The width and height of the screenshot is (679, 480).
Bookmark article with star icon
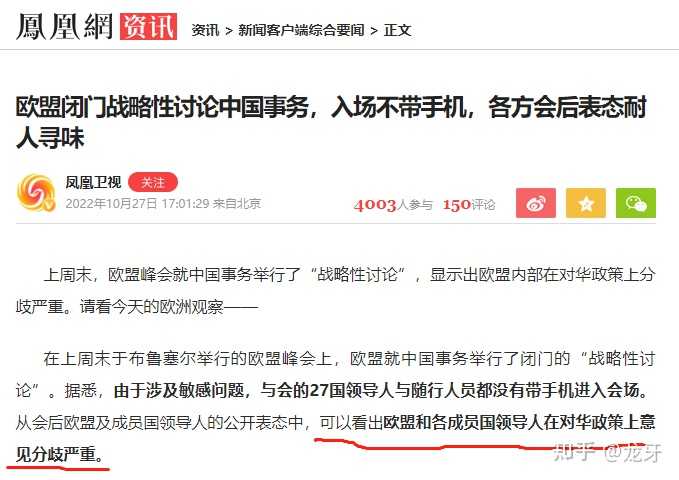click(585, 203)
